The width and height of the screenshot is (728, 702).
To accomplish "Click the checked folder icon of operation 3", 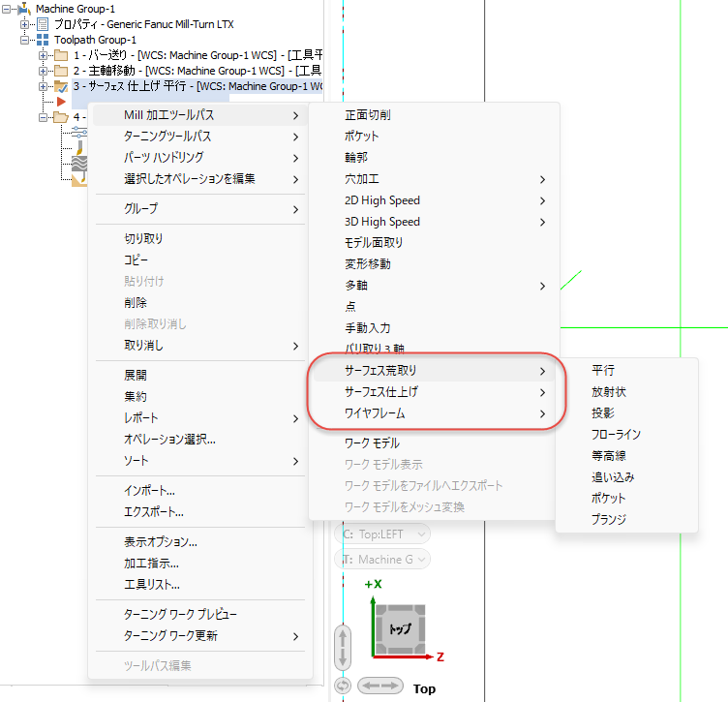I will tap(61, 86).
